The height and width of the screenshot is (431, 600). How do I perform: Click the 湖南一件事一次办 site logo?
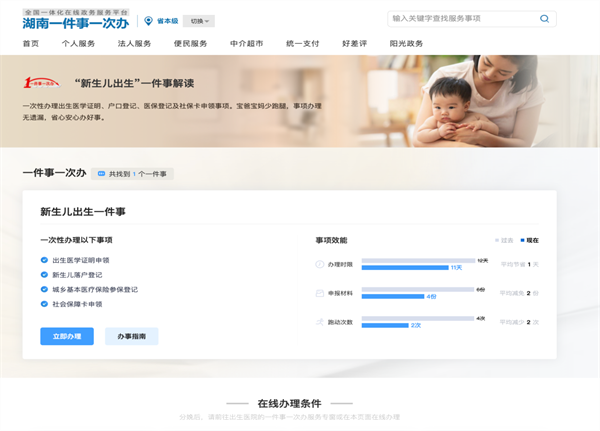tap(78, 19)
